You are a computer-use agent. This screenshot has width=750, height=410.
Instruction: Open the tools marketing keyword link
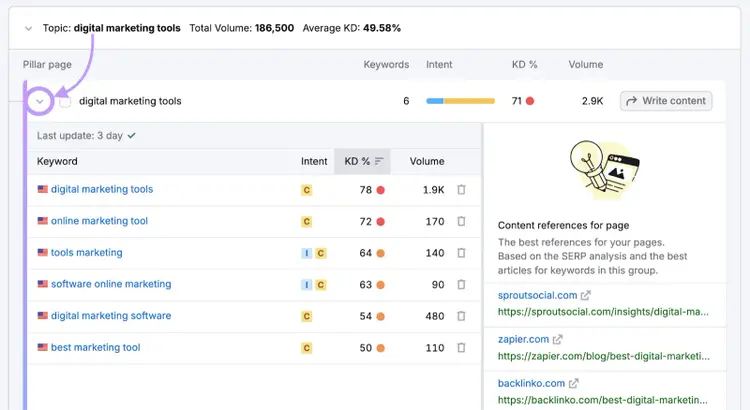(x=87, y=252)
